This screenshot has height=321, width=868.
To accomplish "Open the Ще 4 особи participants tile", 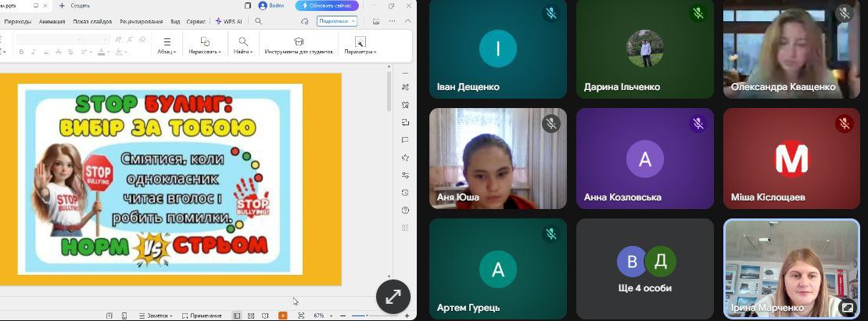I will pyautogui.click(x=644, y=270).
